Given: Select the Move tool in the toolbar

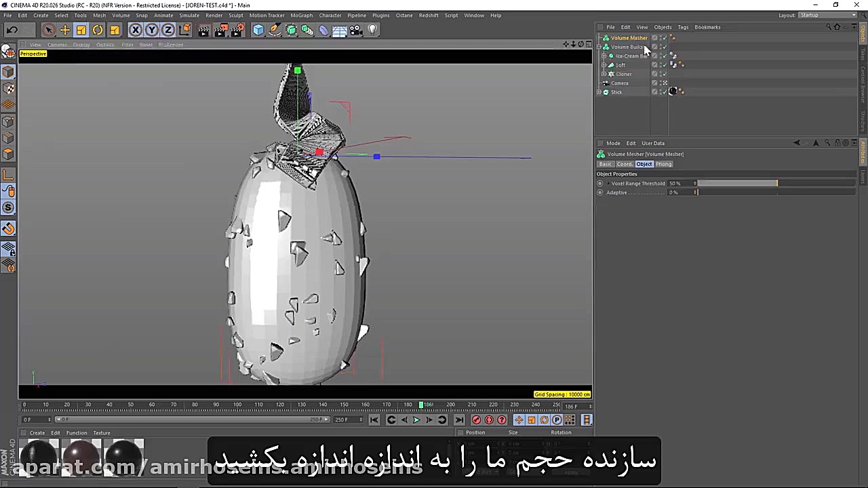Looking at the screenshot, I should tap(64, 29).
